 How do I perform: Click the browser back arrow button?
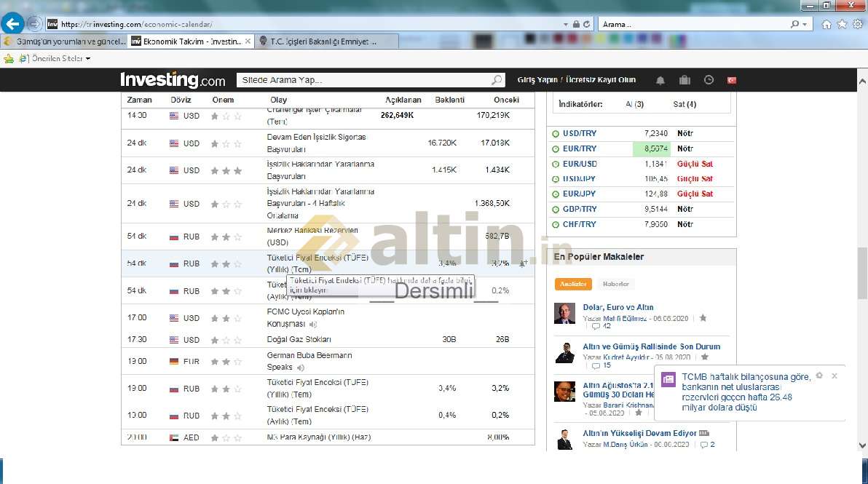click(12, 24)
